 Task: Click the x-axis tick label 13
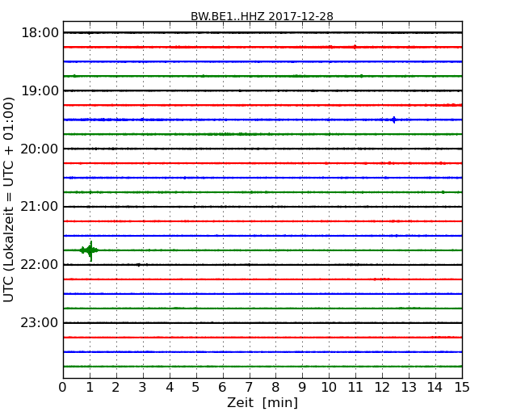click(x=409, y=388)
